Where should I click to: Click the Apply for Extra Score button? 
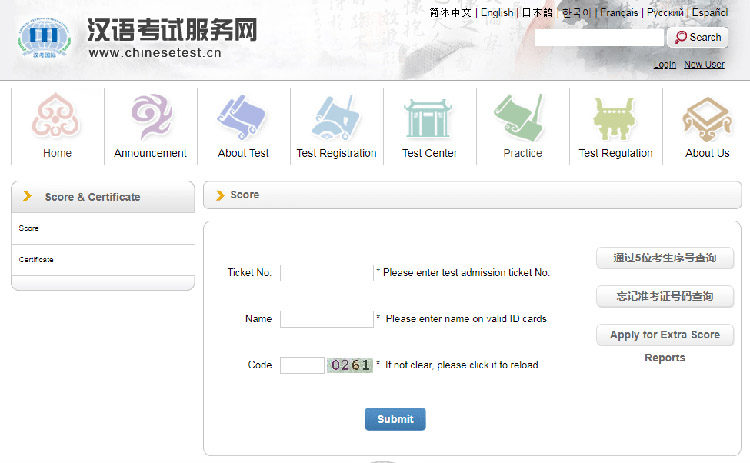(665, 335)
